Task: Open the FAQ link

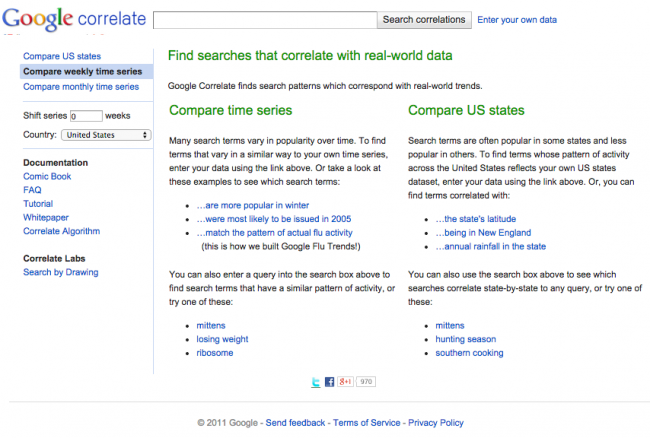Action: 32,190
